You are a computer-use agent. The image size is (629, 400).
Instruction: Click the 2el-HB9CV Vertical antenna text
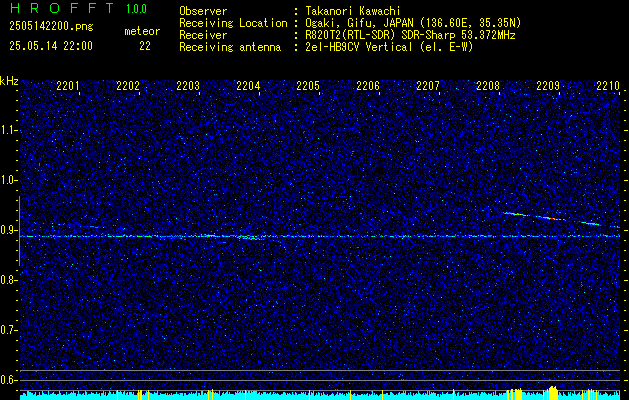389,47
